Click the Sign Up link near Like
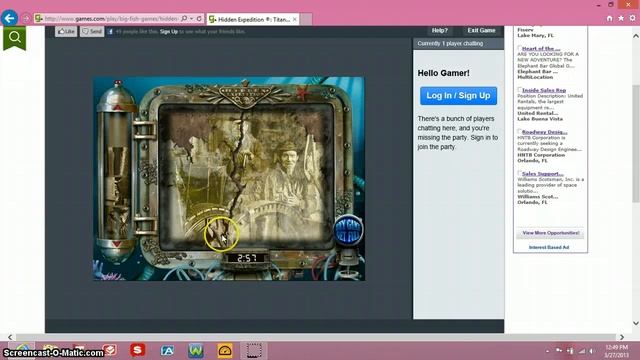The width and height of the screenshot is (640, 360). (x=169, y=31)
